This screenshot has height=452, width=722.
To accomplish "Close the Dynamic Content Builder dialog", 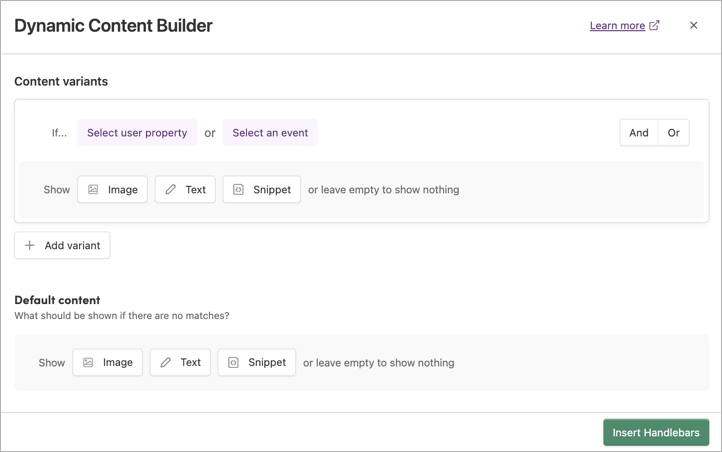I will [x=693, y=26].
